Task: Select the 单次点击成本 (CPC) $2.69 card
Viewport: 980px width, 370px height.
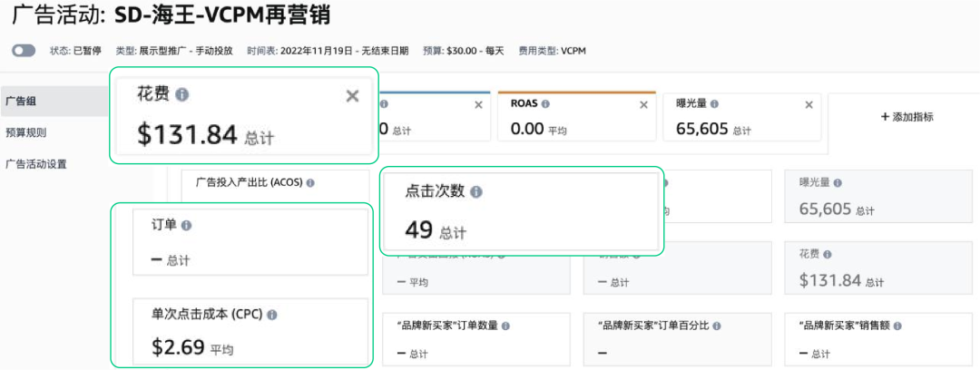Action: (x=250, y=331)
